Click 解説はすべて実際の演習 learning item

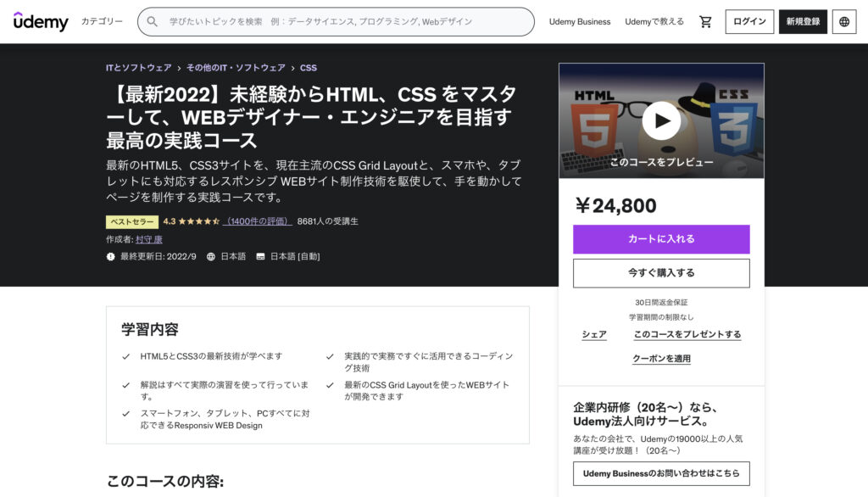(x=225, y=391)
